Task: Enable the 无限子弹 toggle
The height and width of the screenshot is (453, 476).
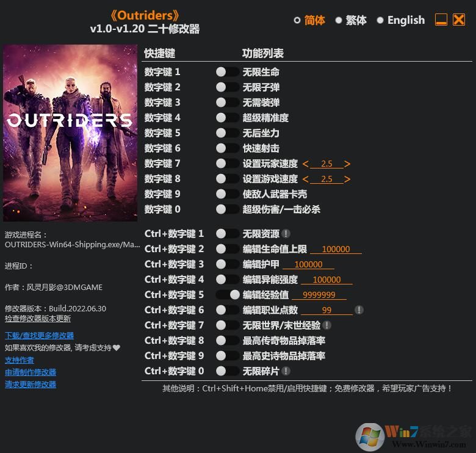Action: 228,87
